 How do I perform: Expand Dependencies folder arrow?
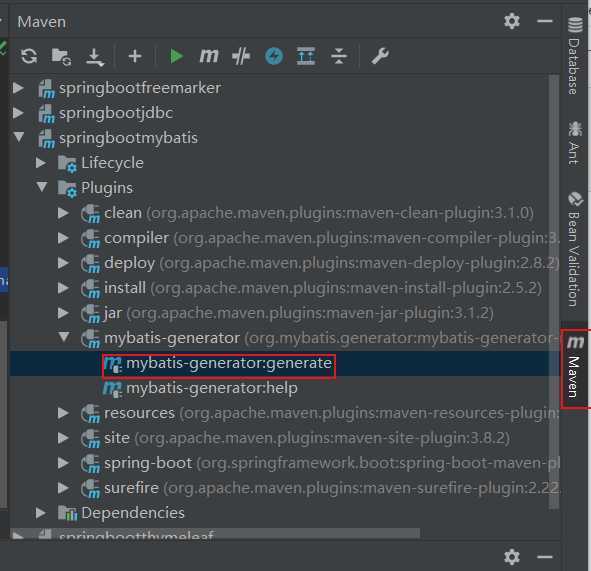tap(41, 513)
